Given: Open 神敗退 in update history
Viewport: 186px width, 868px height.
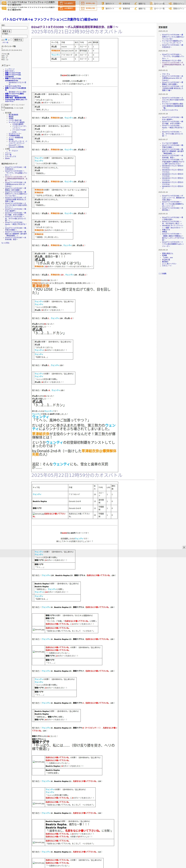Looking at the screenshot, I should pos(164,231).
